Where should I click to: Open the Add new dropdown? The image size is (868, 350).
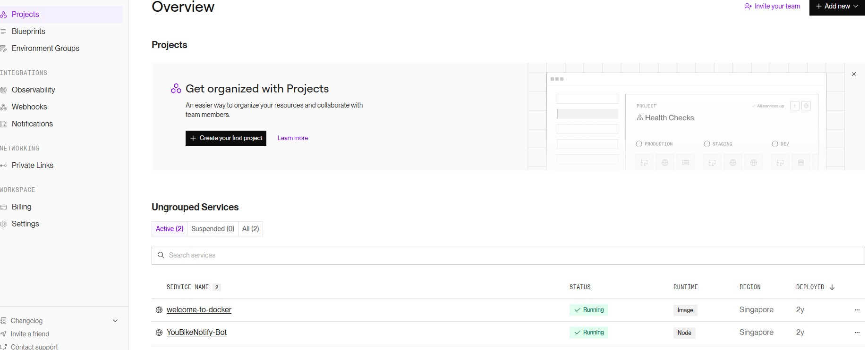point(837,7)
